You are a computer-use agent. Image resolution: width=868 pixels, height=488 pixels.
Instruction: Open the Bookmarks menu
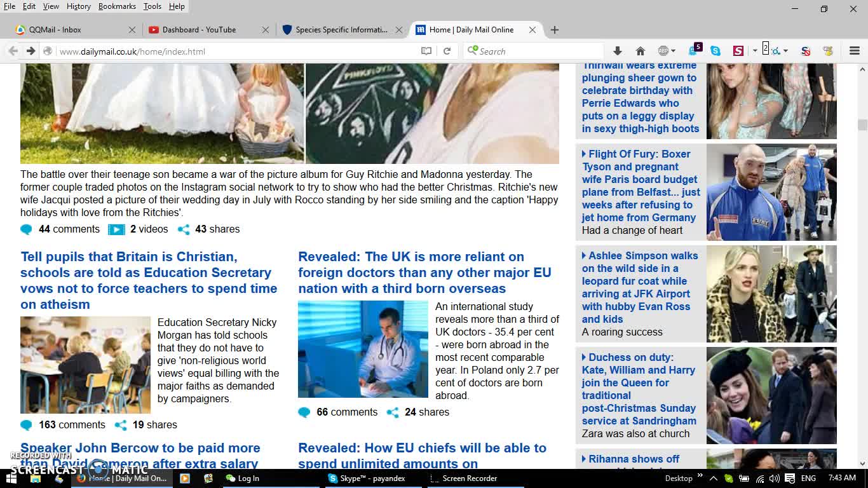coord(117,6)
